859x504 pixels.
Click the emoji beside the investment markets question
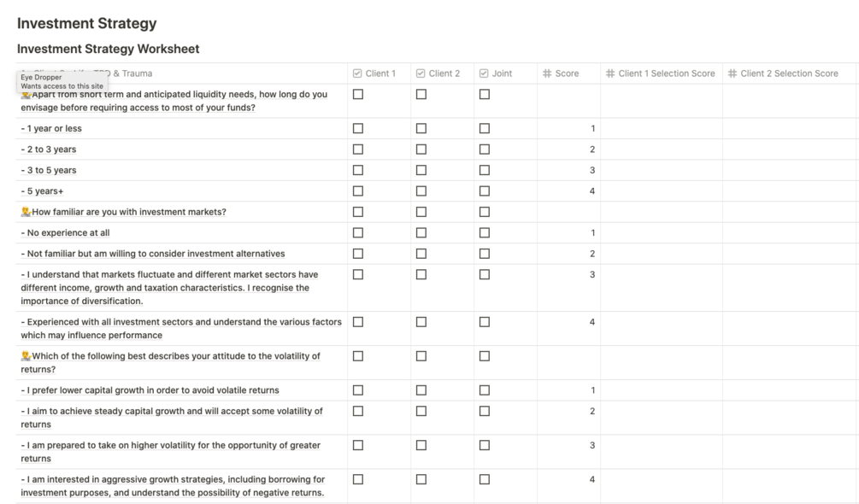point(26,212)
